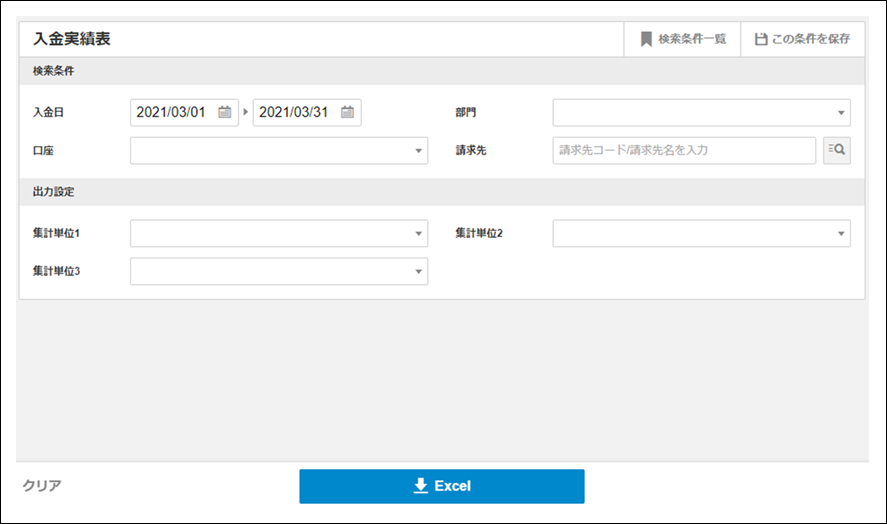
Task: Click the floppy disk icon for この条件を保存
Action: coord(761,39)
